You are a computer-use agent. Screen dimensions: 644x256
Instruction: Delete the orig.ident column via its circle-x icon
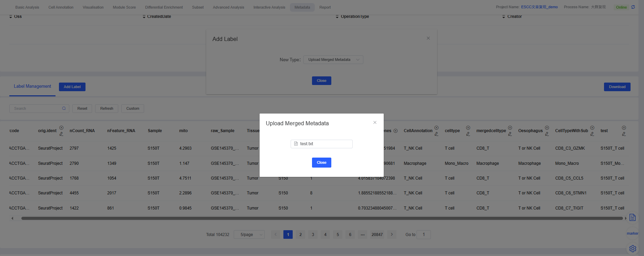click(61, 128)
